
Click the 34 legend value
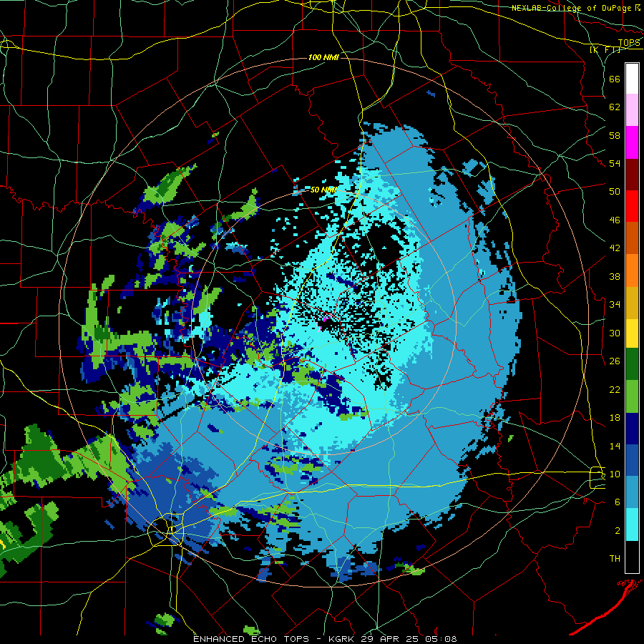point(615,305)
